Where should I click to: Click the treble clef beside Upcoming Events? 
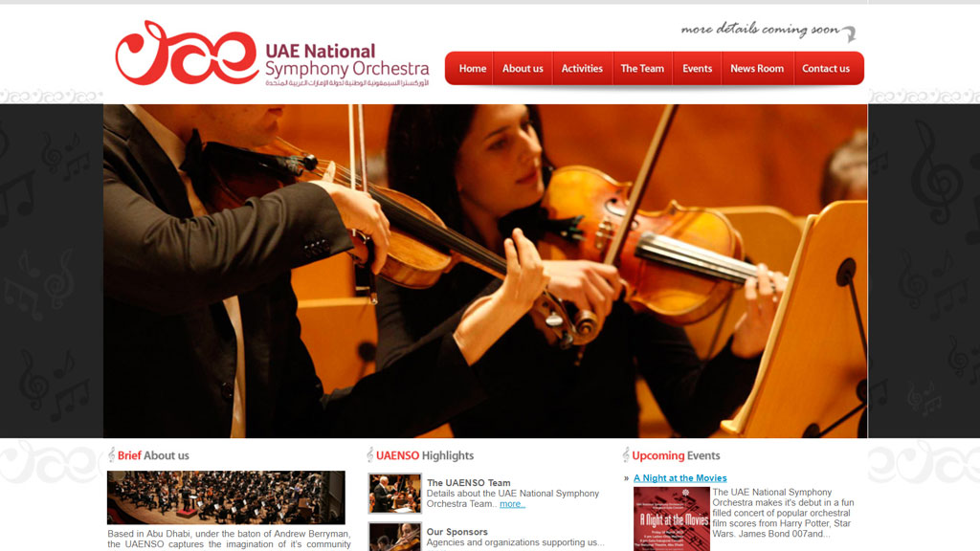point(626,454)
